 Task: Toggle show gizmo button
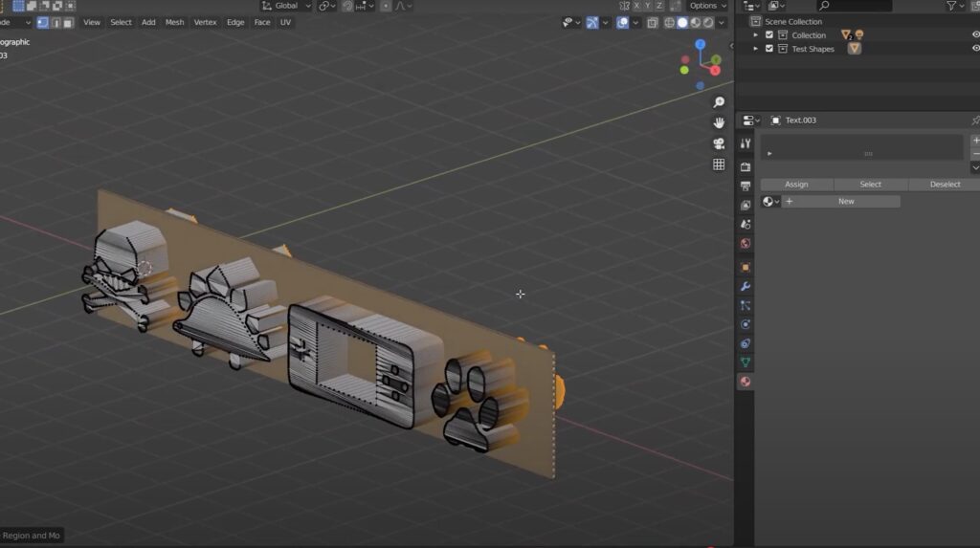[591, 23]
